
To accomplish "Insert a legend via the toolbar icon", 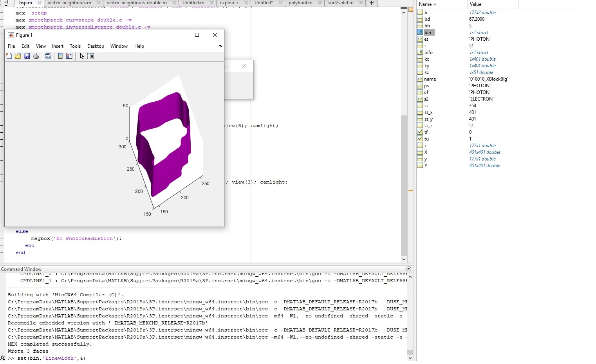I will [x=69, y=56].
